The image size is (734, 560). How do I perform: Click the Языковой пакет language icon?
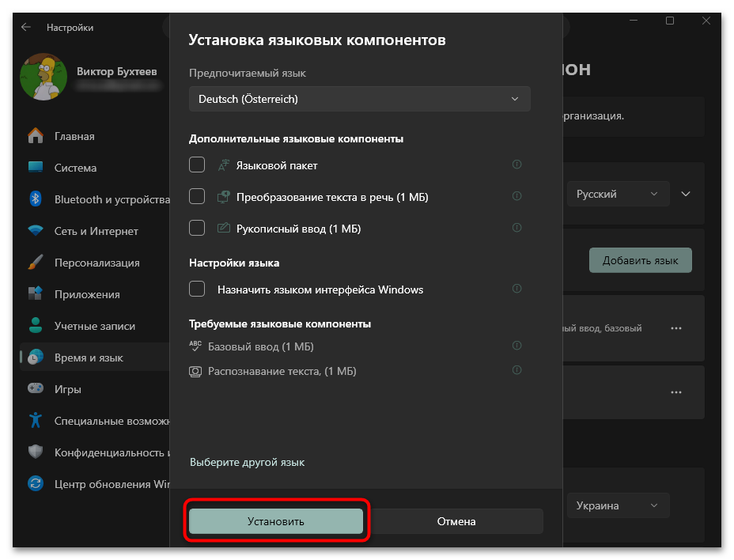point(224,165)
